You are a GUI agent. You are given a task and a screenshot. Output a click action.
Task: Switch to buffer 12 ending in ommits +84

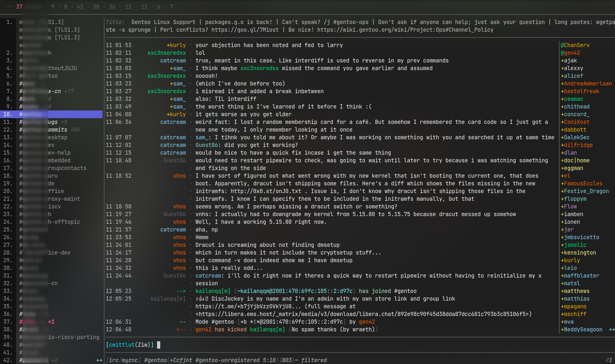51,130
